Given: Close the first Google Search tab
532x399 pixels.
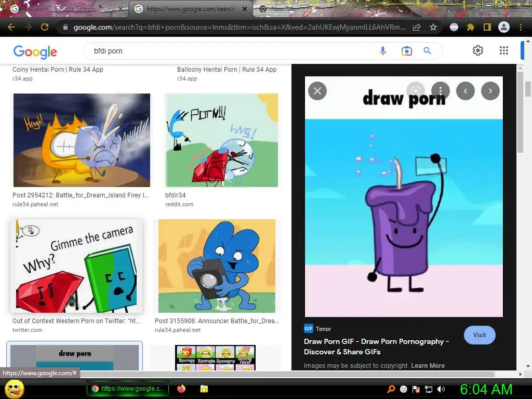Looking at the screenshot, I should [x=120, y=9].
